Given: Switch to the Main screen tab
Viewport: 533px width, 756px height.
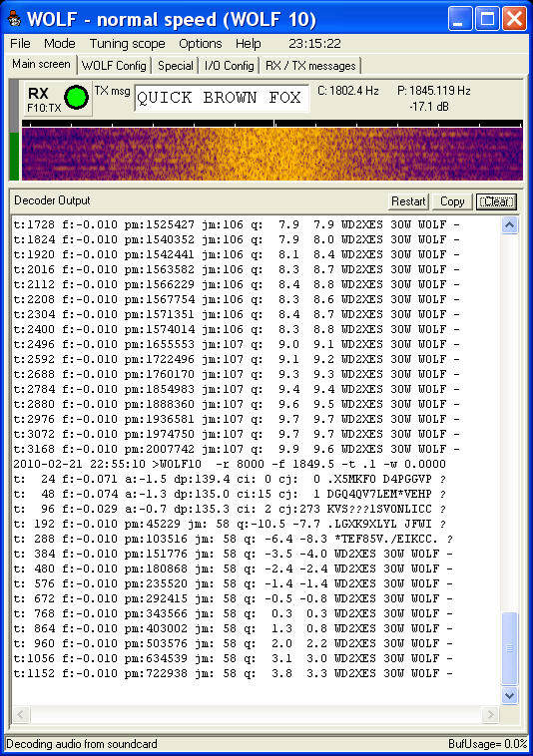Looking at the screenshot, I should (41, 64).
